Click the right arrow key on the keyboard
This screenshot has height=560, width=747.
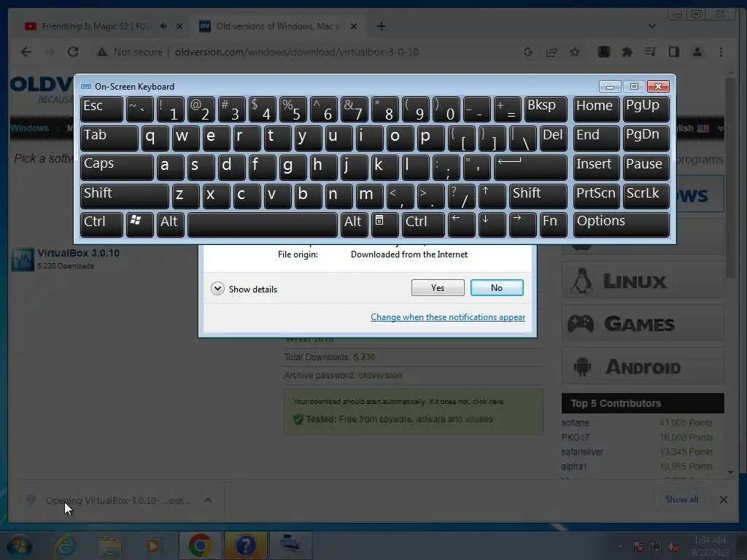pos(522,225)
